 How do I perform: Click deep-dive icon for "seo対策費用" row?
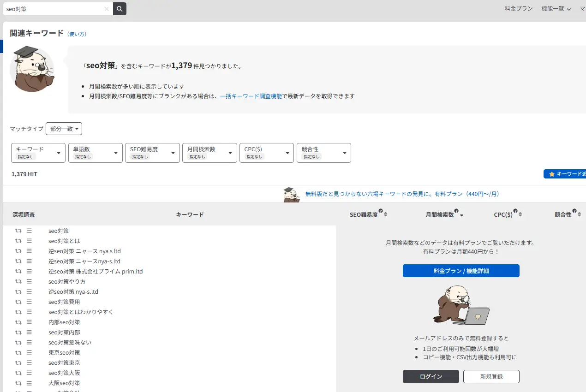(x=17, y=302)
